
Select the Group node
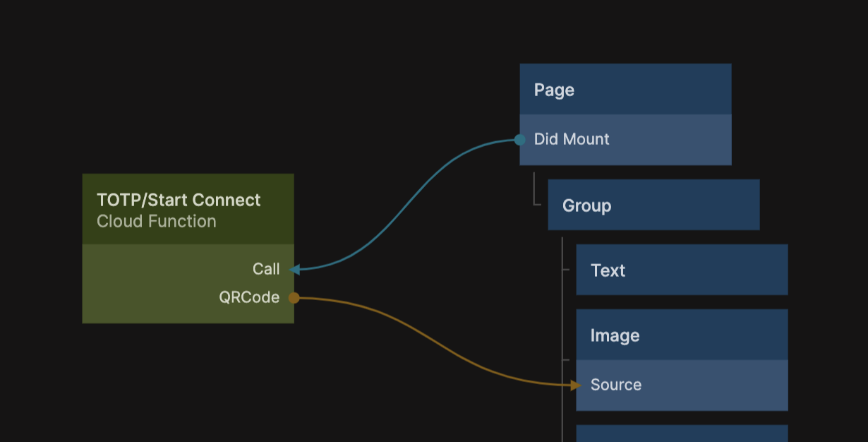click(x=653, y=205)
